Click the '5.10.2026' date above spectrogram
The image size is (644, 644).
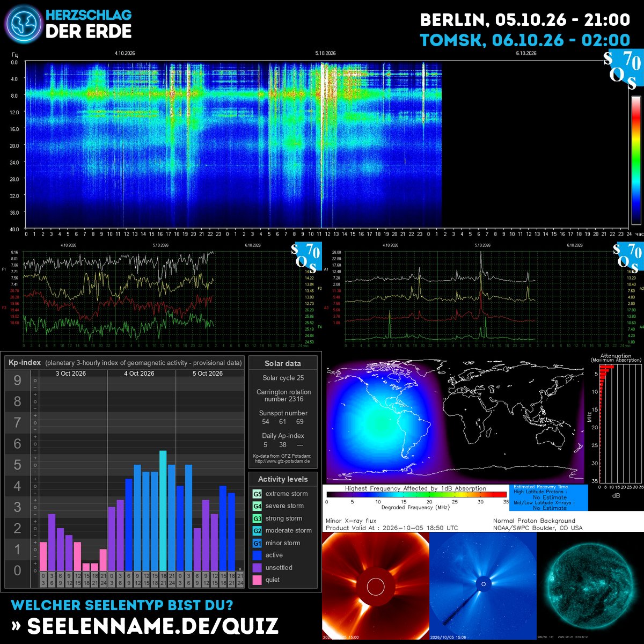(x=325, y=53)
